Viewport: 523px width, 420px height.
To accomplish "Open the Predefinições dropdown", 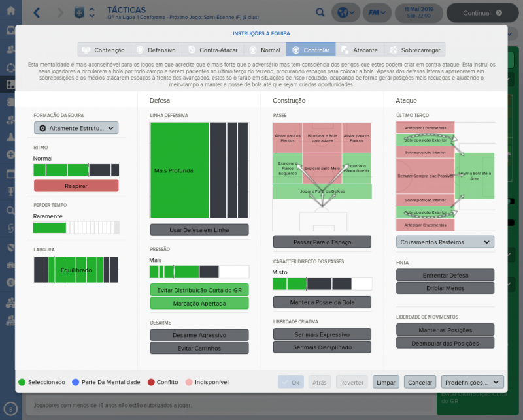I will pyautogui.click(x=472, y=382).
